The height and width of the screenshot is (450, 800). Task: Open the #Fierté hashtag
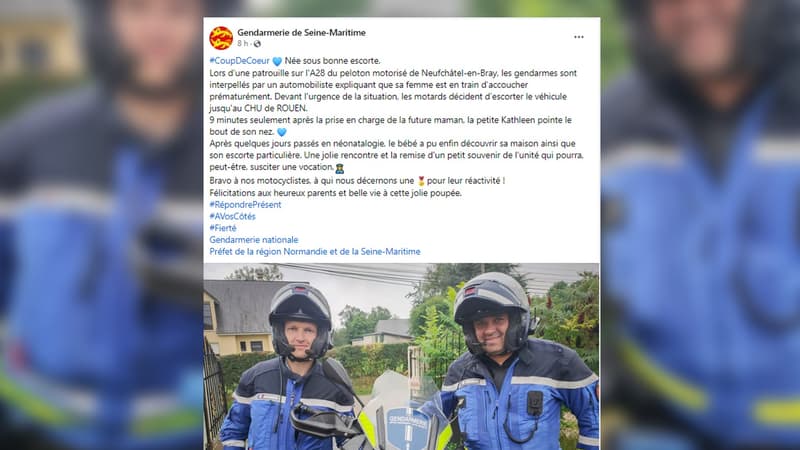(x=223, y=228)
